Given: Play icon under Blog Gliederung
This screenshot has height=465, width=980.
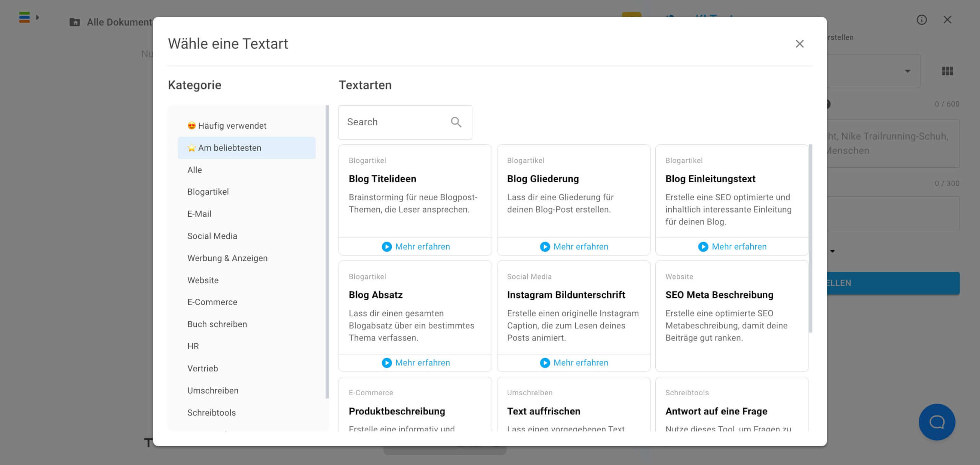Looking at the screenshot, I should 545,247.
